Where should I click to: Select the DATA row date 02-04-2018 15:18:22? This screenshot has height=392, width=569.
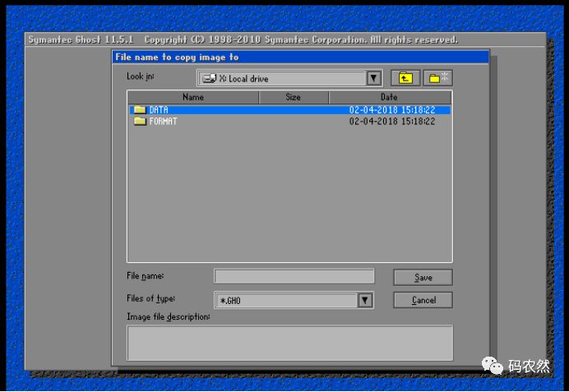coord(392,110)
